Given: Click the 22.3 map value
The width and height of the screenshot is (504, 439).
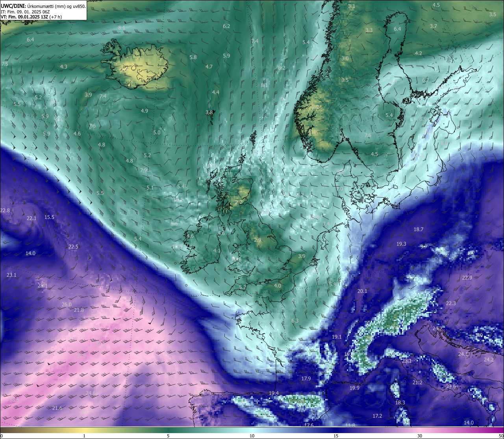Looking at the screenshot, I should click(451, 304).
